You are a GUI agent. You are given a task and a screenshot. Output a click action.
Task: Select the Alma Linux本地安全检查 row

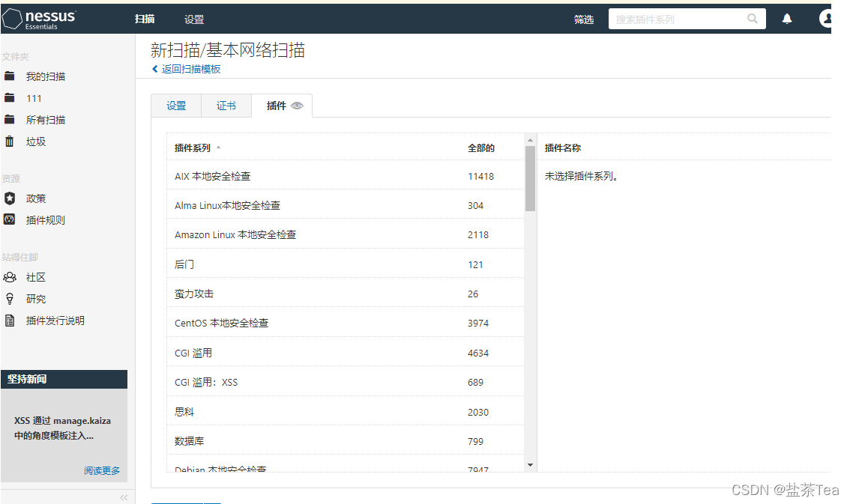click(346, 205)
